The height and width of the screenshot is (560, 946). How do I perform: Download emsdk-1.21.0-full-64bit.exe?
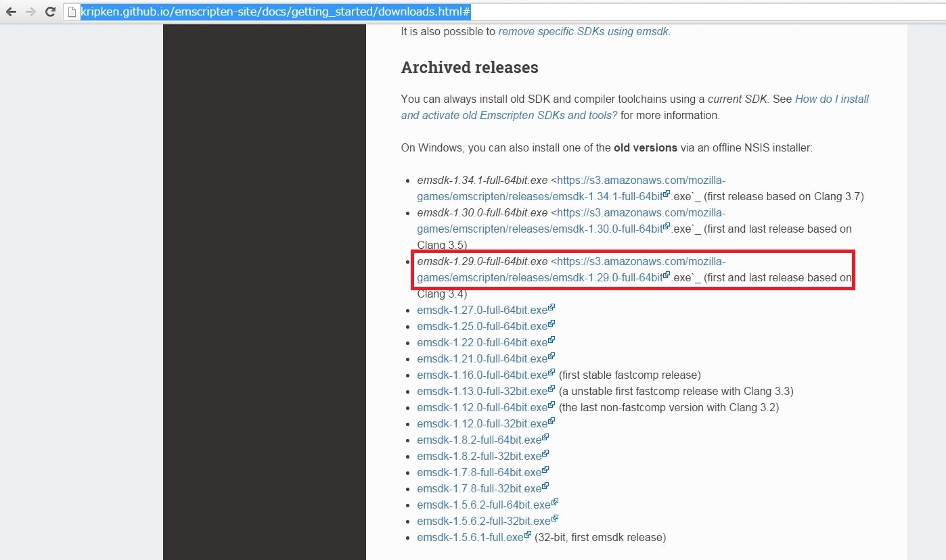(482, 358)
